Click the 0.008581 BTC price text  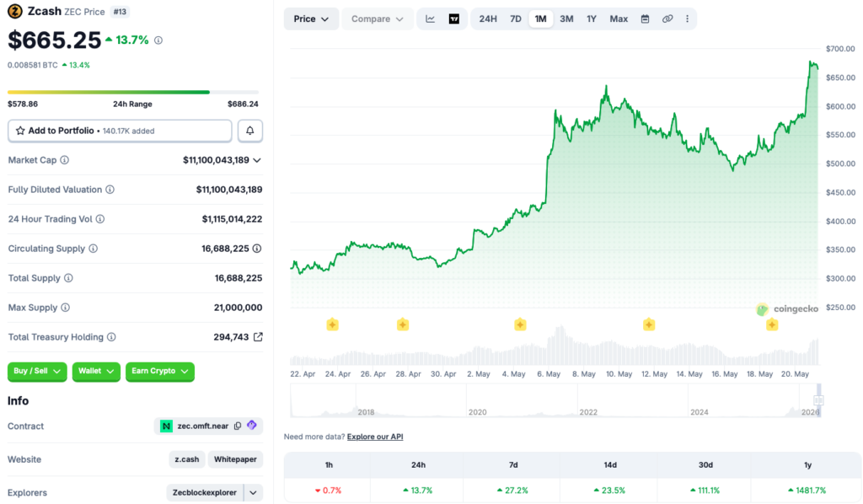pyautogui.click(x=33, y=65)
